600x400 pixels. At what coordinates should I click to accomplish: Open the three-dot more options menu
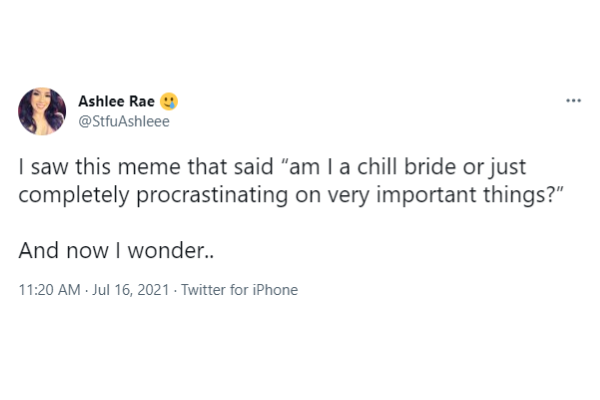573,101
